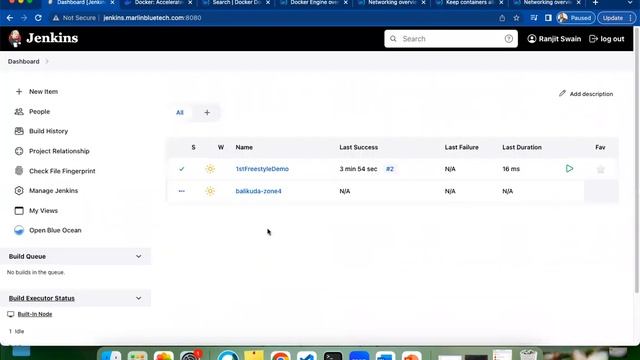Screen dimensions: 640x360
Task: Open Terminal from the dock
Action: pyautogui.click(x=333, y=355)
